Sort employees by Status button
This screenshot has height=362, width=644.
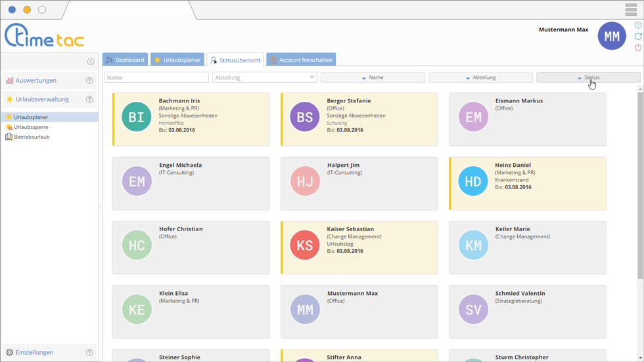tap(588, 78)
